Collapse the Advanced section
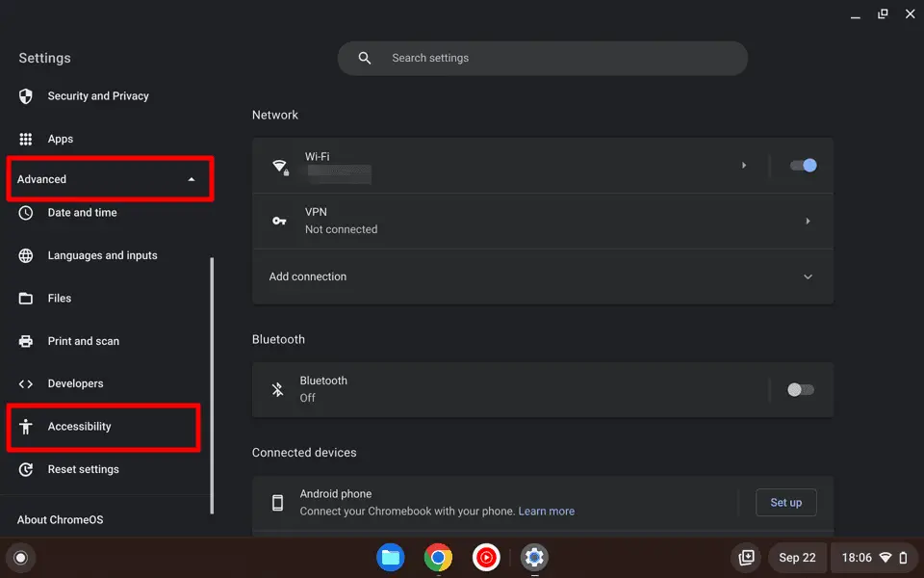 [110, 178]
